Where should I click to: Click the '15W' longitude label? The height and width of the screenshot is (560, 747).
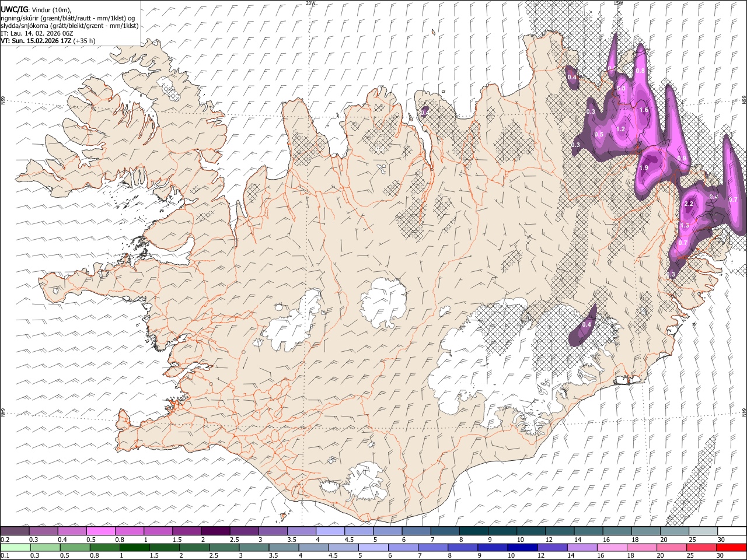pyautogui.click(x=617, y=3)
